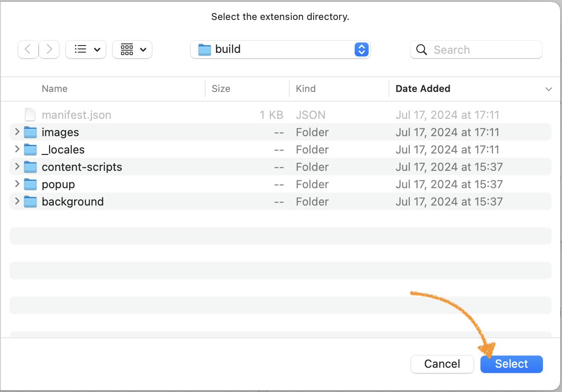Click the back navigation arrow
This screenshot has width=562, height=392.
[28, 49]
